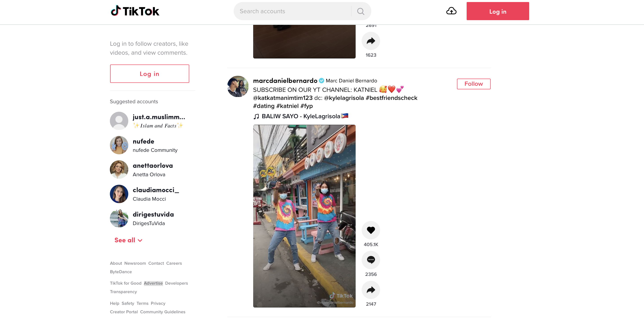Screen dimensions: 644x318
Task: Open the Safety footer link
Action: click(x=128, y=303)
